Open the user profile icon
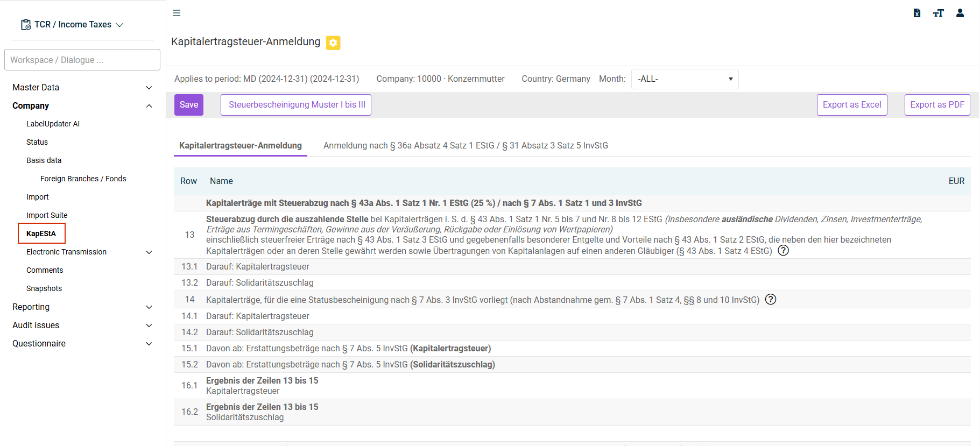The image size is (980, 446). coord(960,13)
